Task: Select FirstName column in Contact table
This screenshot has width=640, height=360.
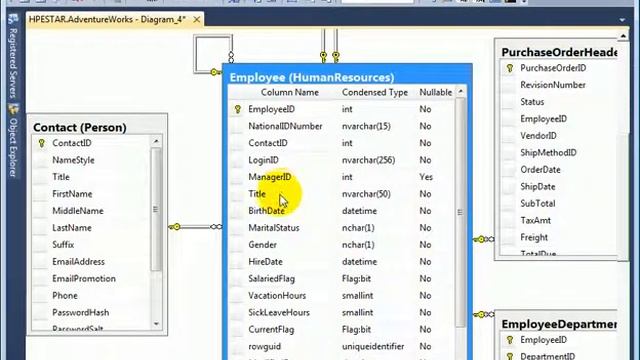Action: [x=72, y=194]
